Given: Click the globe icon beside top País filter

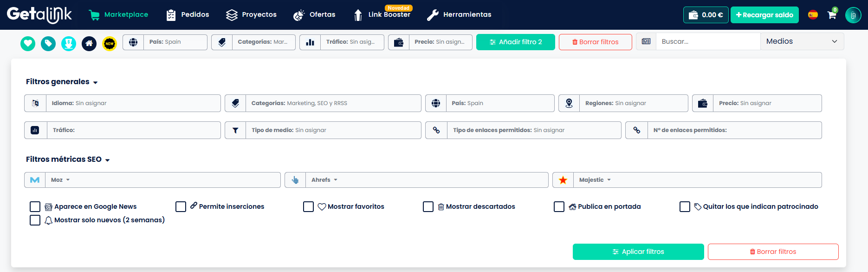Looking at the screenshot, I should tap(133, 42).
